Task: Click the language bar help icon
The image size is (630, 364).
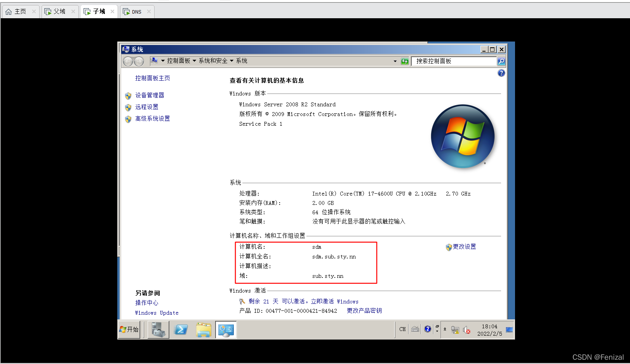Action: tap(428, 329)
